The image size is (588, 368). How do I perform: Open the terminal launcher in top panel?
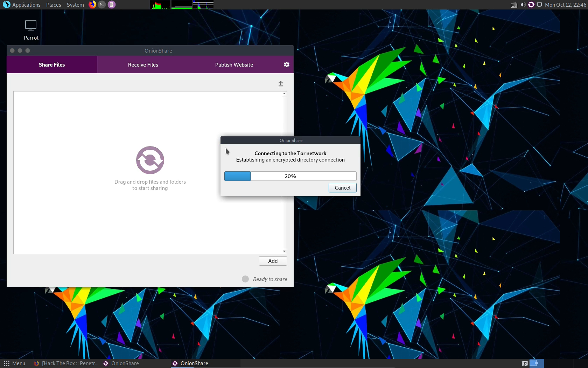(102, 5)
